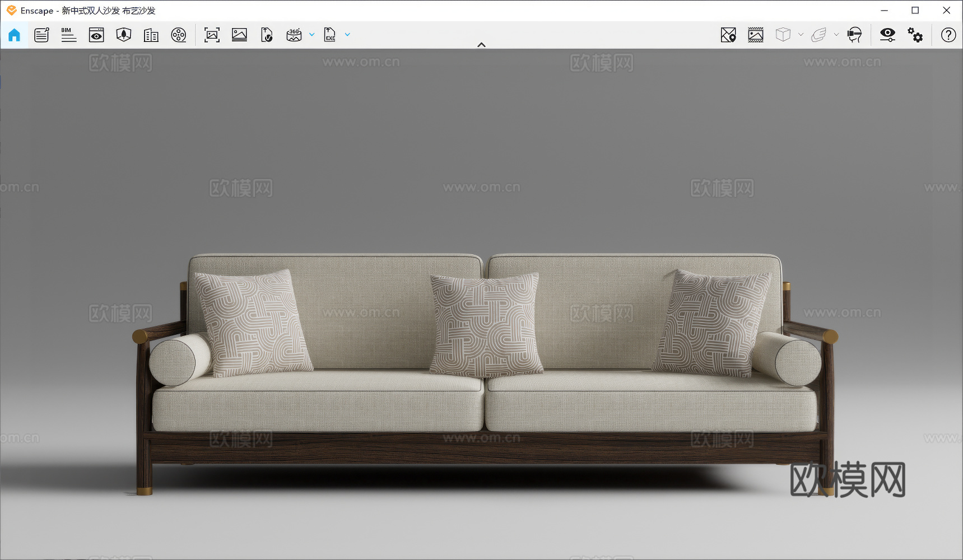Toggle Safe Frame image overlay

click(x=756, y=35)
